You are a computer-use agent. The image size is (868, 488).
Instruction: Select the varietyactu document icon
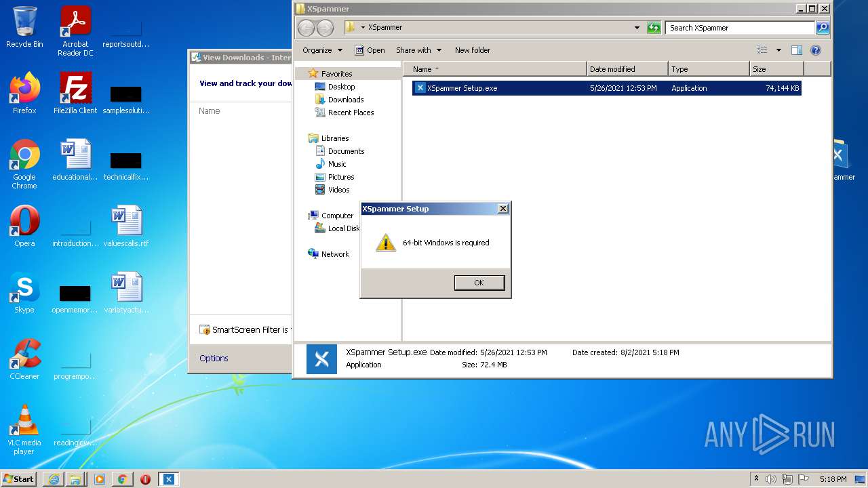pos(126,293)
